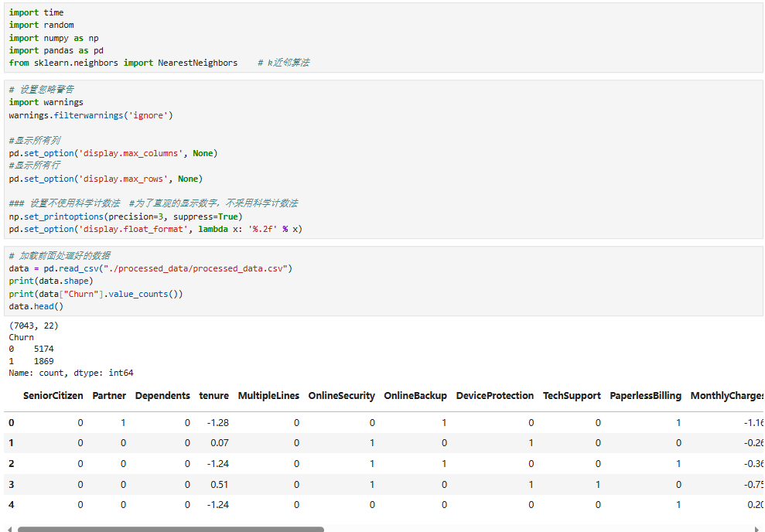Click TechSupport value 1 in row 3
The image size is (765, 532).
coord(598,485)
